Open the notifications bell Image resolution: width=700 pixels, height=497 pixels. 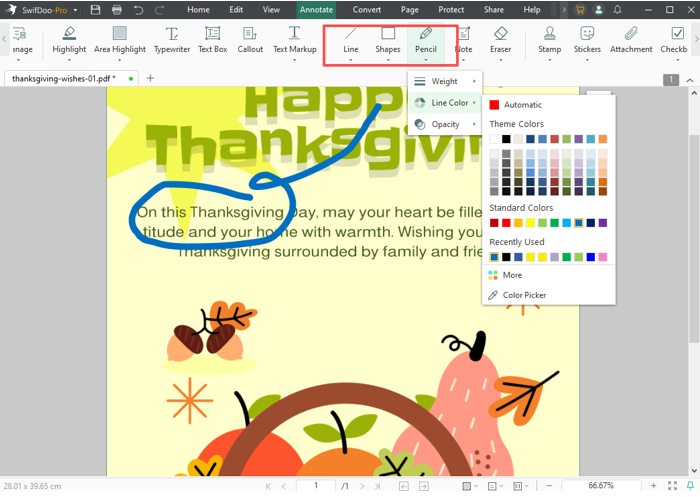(x=617, y=9)
